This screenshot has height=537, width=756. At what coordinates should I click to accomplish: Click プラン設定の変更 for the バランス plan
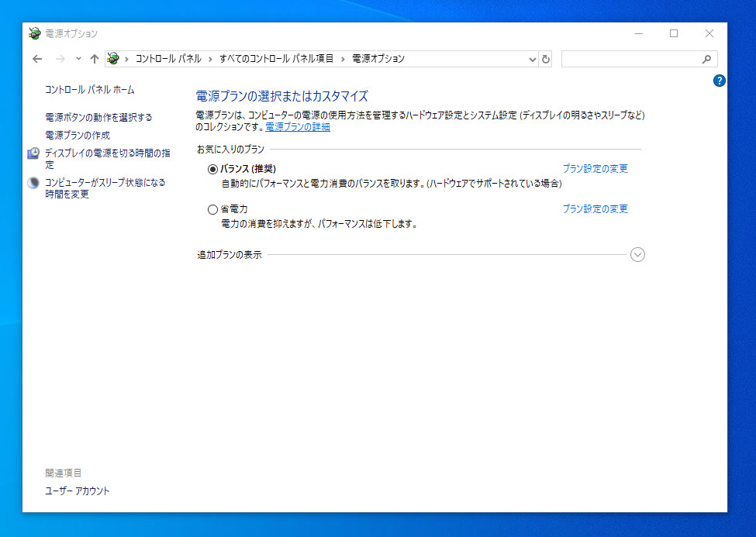click(x=595, y=169)
